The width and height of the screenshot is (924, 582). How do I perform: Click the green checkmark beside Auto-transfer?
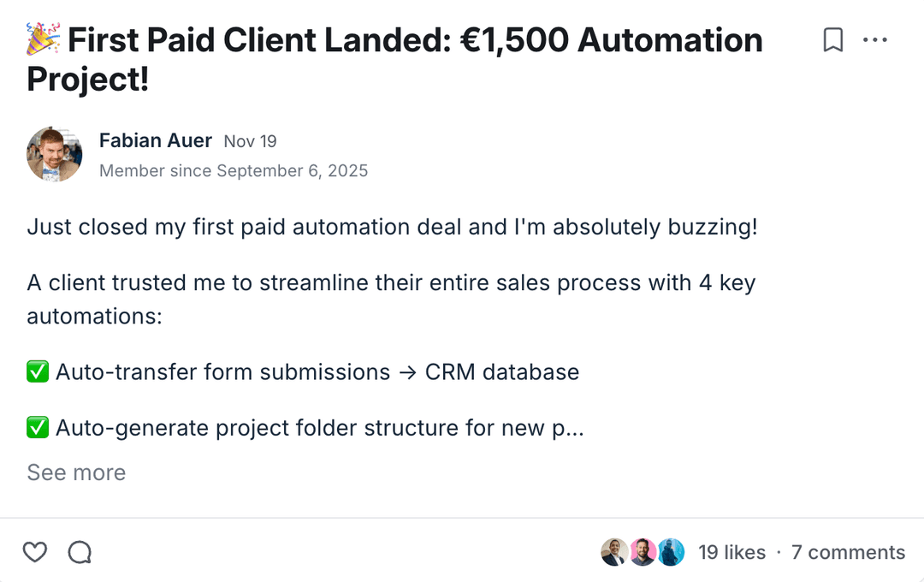tap(38, 372)
